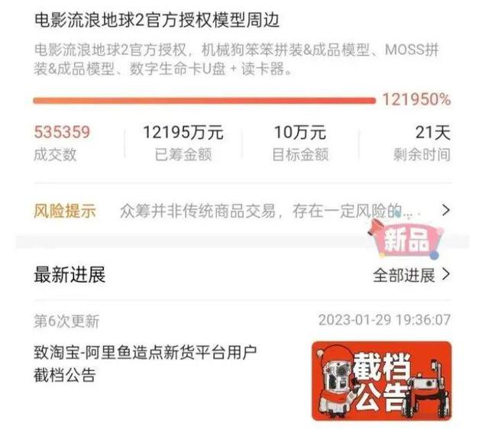This screenshot has height=429, width=504.
Task: Click the funding progress bar
Action: pyautogui.click(x=205, y=101)
